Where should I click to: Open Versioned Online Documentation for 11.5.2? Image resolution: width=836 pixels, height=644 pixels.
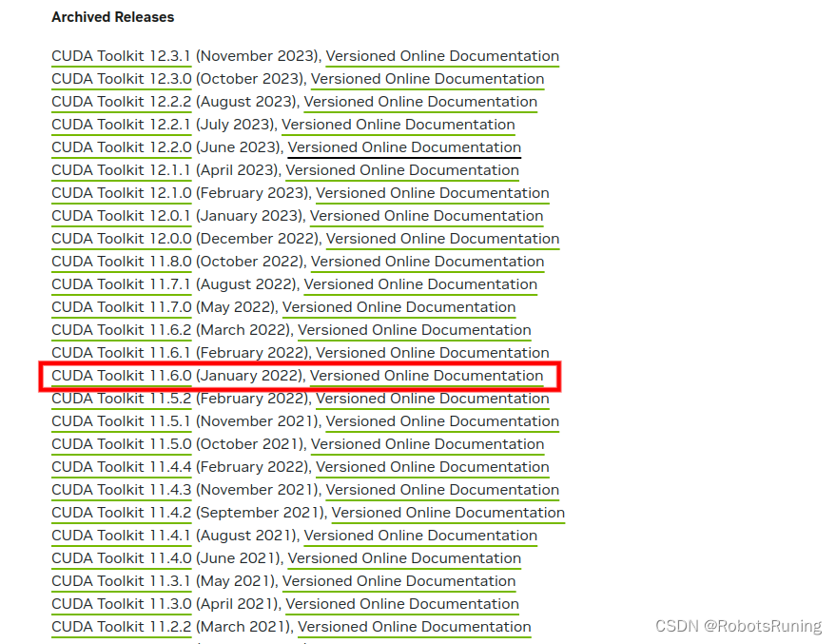[x=433, y=399]
